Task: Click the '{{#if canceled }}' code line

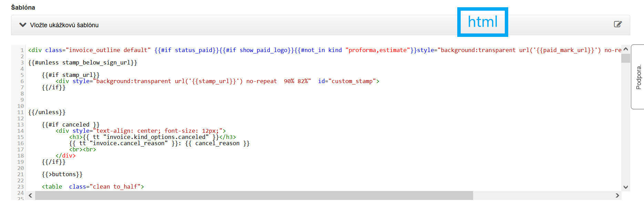Action: pyautogui.click(x=71, y=125)
